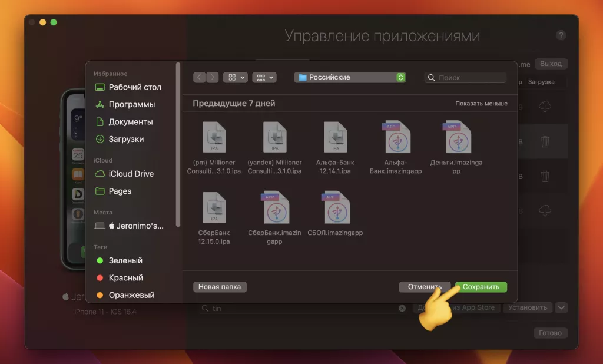Click the upper trash delete icon
The height and width of the screenshot is (364, 603).
pos(545,141)
